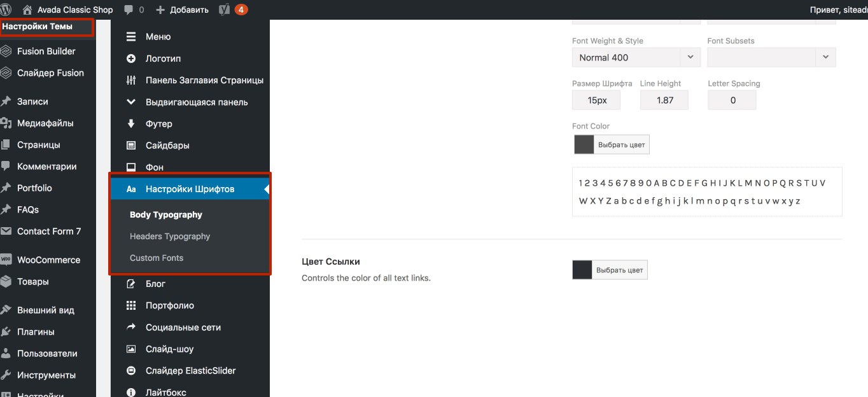
Task: Click the brush icon beside Внешний вид
Action: pyautogui.click(x=6, y=310)
